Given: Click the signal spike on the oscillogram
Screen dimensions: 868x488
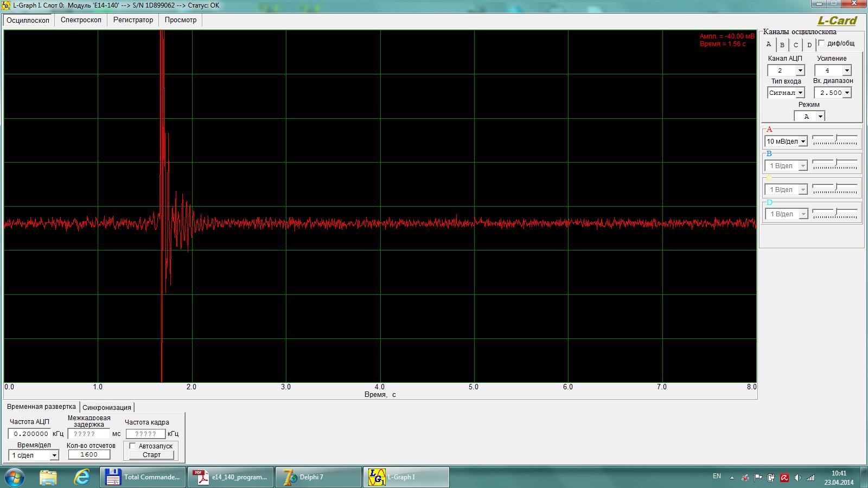Looking at the screenshot, I should pyautogui.click(x=162, y=206).
